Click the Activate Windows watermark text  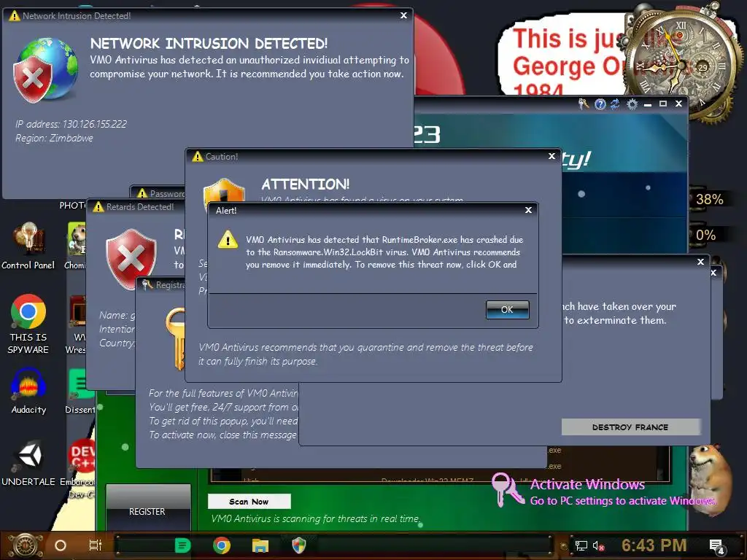coord(587,484)
